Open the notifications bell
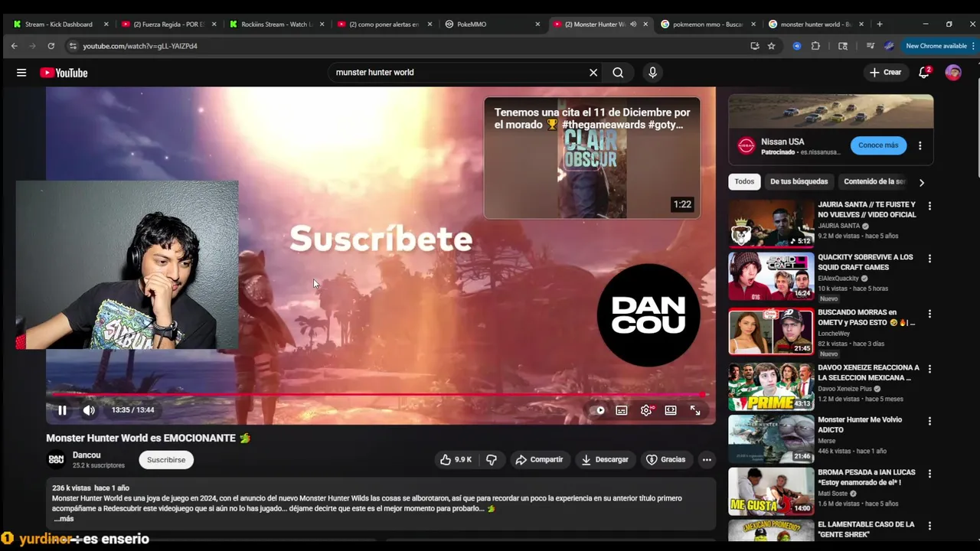 tap(924, 72)
